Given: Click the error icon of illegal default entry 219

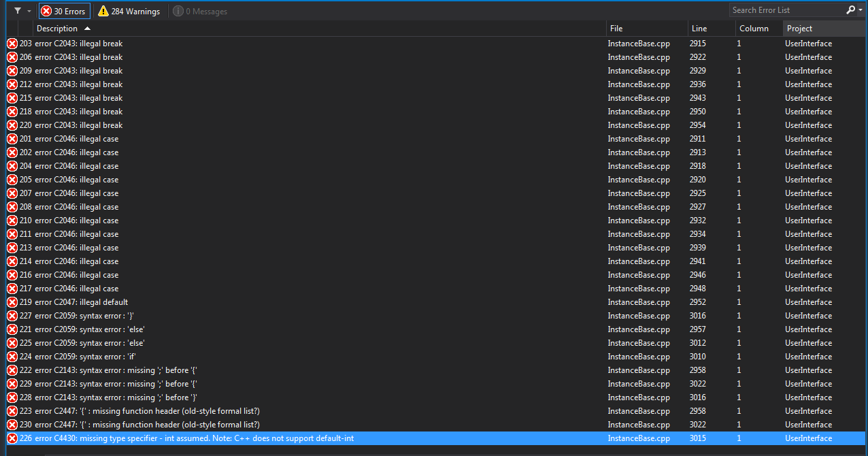Looking at the screenshot, I should pyautogui.click(x=12, y=302).
